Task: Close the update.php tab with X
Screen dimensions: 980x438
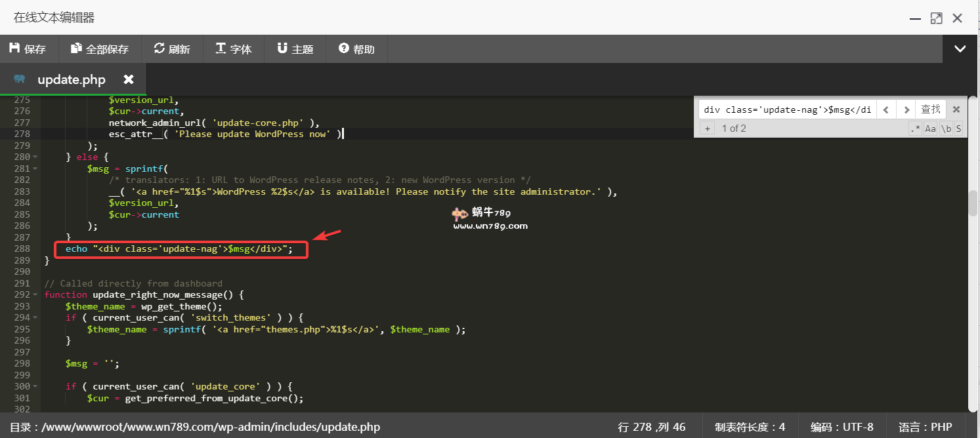Action: (x=129, y=79)
